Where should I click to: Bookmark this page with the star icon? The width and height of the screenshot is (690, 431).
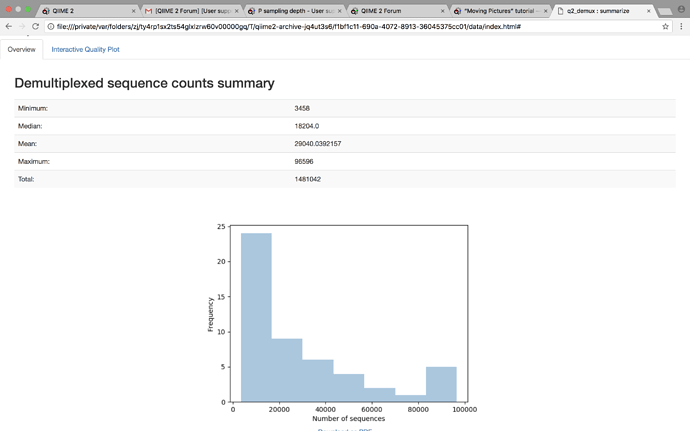tap(665, 26)
